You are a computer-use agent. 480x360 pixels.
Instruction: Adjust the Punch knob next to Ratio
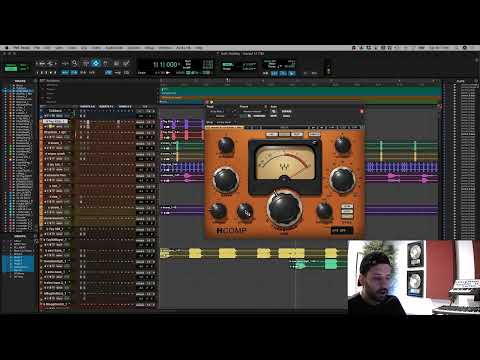[245, 211]
